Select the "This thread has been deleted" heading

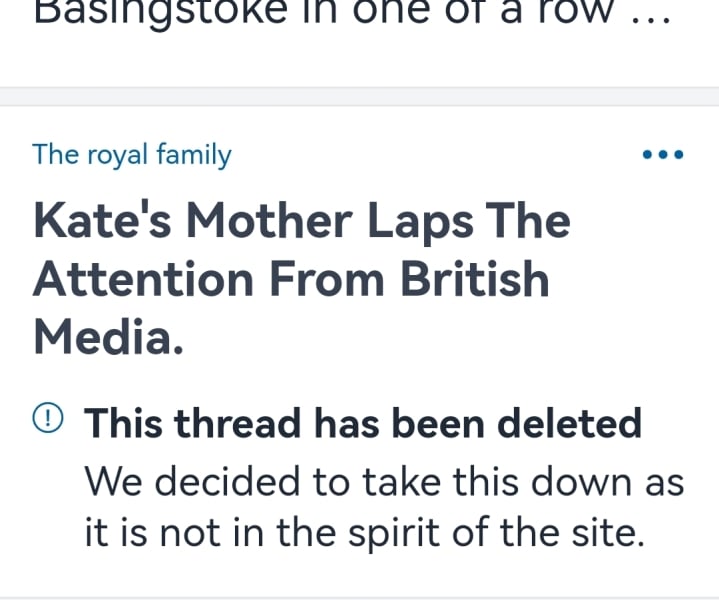pos(362,424)
